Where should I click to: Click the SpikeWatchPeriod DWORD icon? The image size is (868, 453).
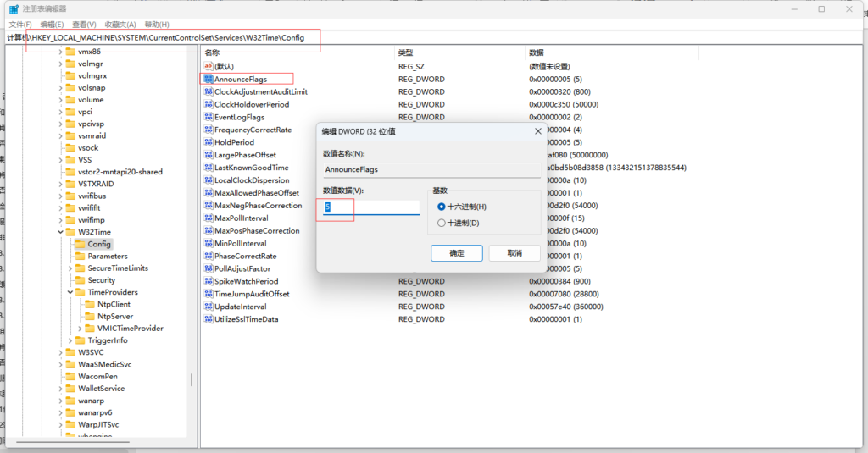click(x=208, y=281)
